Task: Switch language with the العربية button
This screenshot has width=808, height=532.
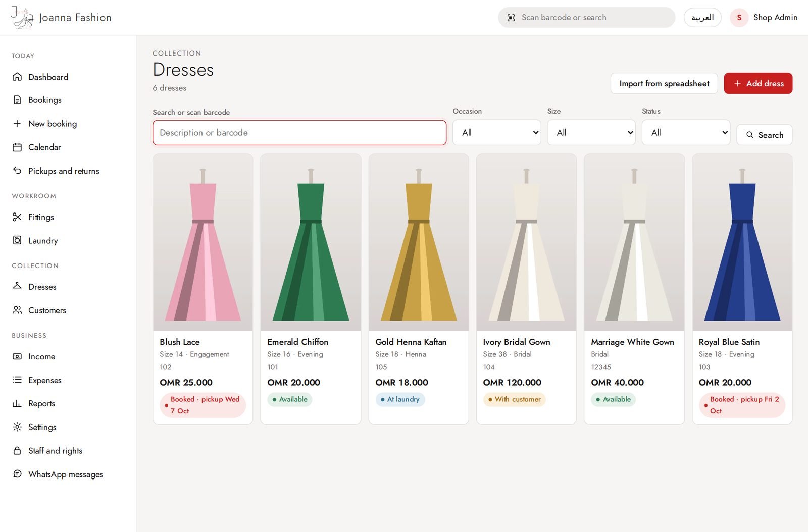Action: (702, 18)
